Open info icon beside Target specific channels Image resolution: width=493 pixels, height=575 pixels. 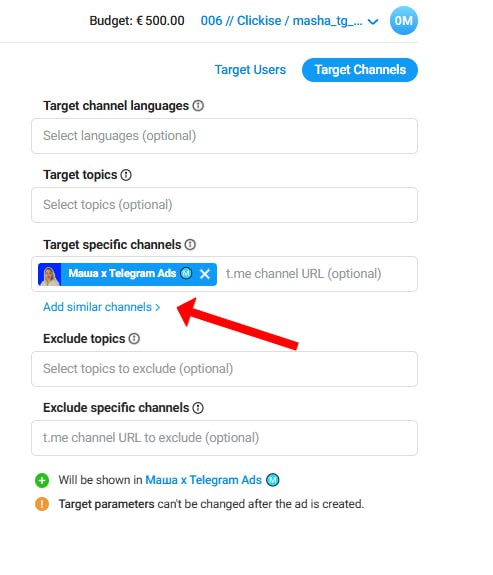190,245
